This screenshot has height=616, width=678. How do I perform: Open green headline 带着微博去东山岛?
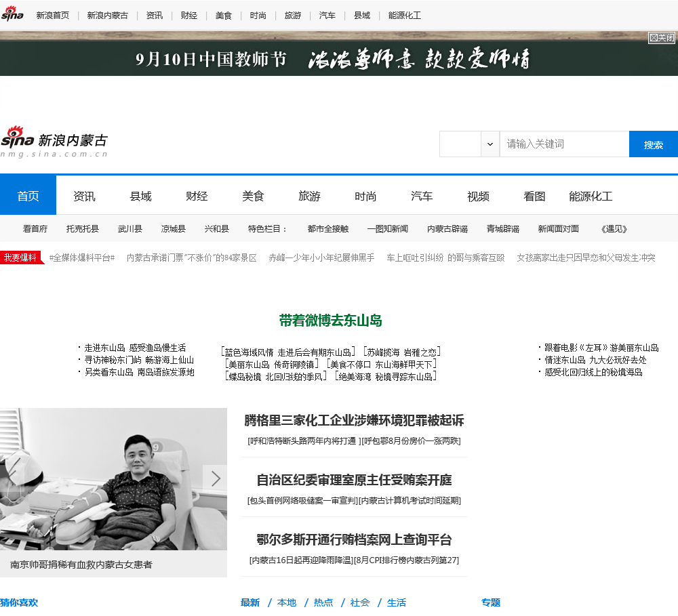coord(330,321)
